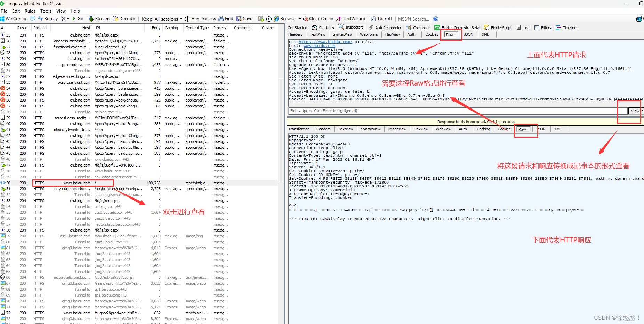Viewport: 644px width, 324px height.
Task: Open the Composer tab
Action: click(x=418, y=28)
